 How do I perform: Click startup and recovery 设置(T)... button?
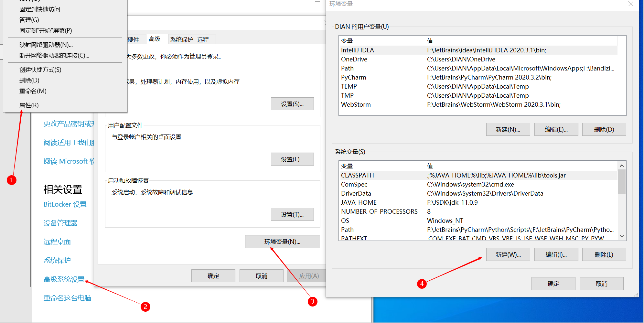point(292,214)
